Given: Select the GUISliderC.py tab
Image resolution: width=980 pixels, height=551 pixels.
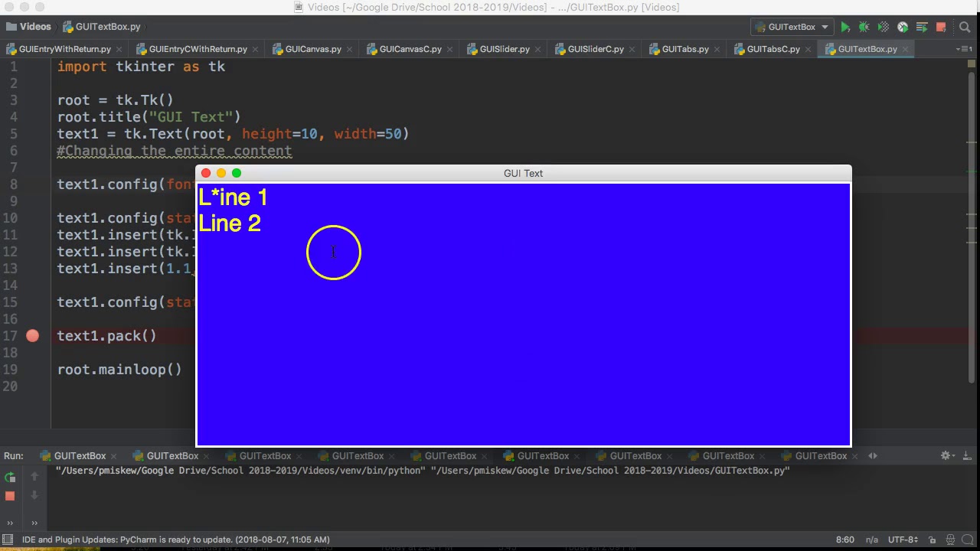Looking at the screenshot, I should point(596,49).
